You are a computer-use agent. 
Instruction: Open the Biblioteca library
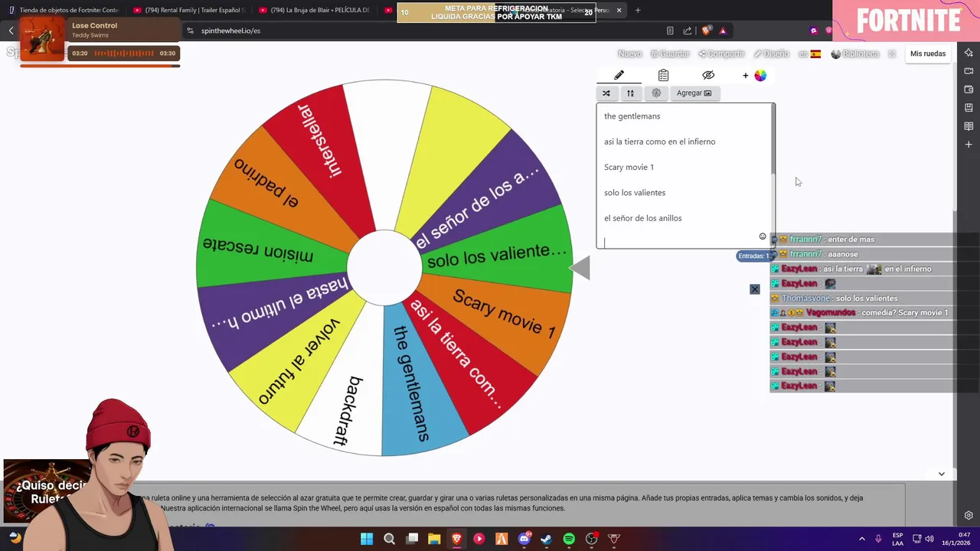pos(854,54)
